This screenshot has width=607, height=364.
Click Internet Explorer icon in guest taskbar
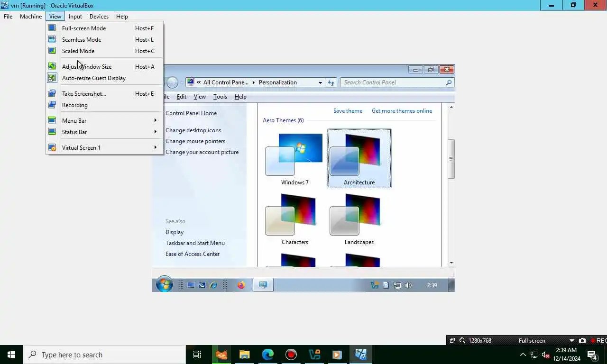tap(213, 285)
